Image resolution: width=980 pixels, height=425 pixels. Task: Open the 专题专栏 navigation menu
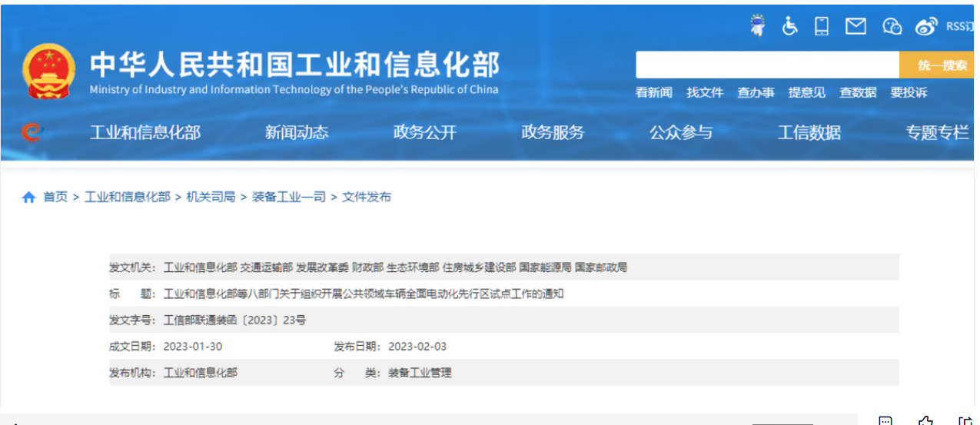[937, 133]
